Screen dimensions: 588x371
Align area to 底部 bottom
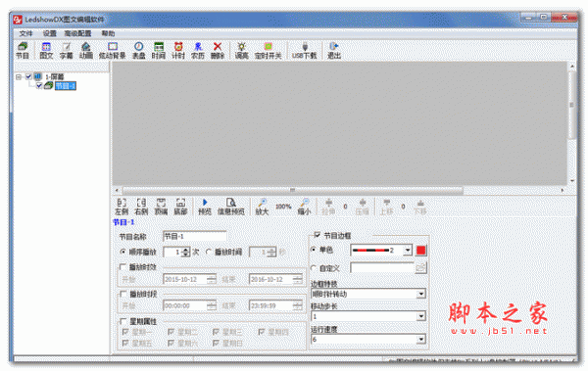(x=180, y=207)
